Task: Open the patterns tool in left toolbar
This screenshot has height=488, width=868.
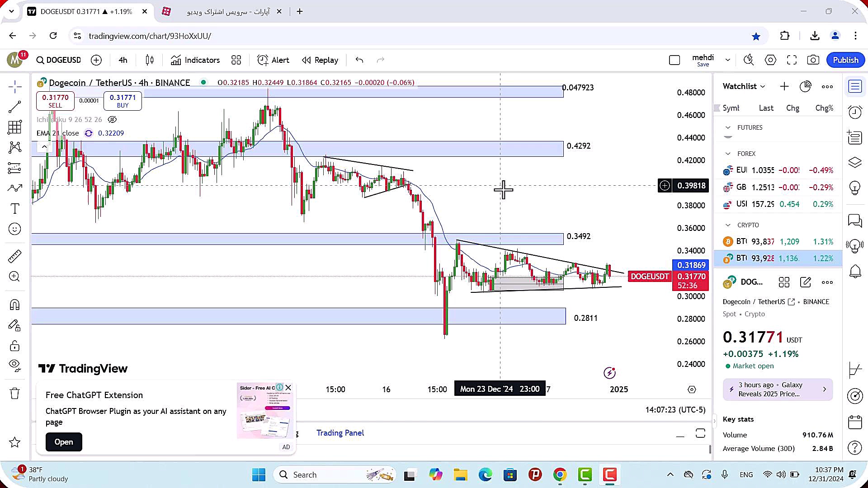Action: pyautogui.click(x=14, y=147)
